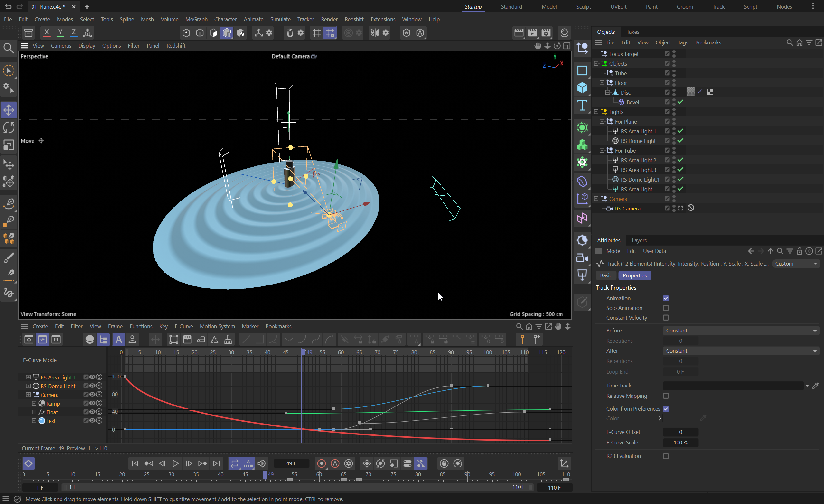
Task: Toggle the Constant Velocity checkbox
Action: tap(666, 318)
